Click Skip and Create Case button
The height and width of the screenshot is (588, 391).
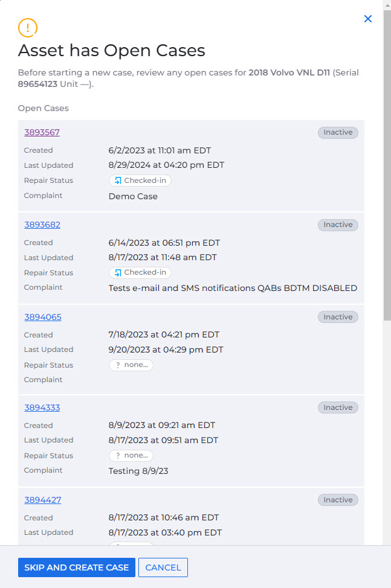[x=77, y=567]
